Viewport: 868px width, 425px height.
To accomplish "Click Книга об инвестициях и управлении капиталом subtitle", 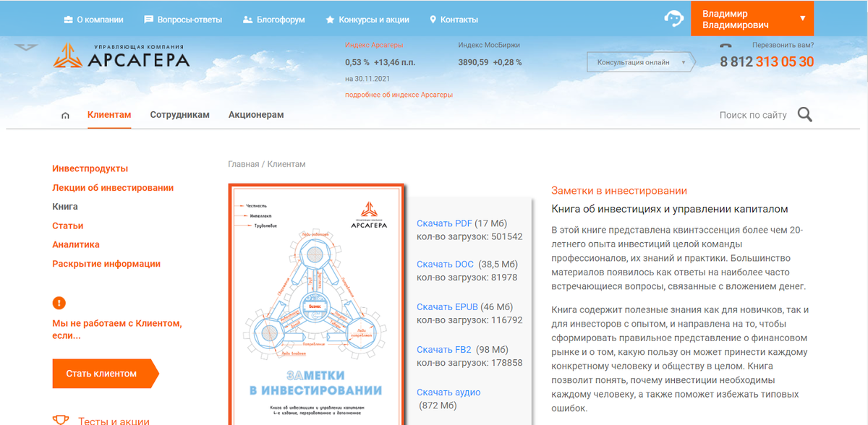I will point(670,209).
